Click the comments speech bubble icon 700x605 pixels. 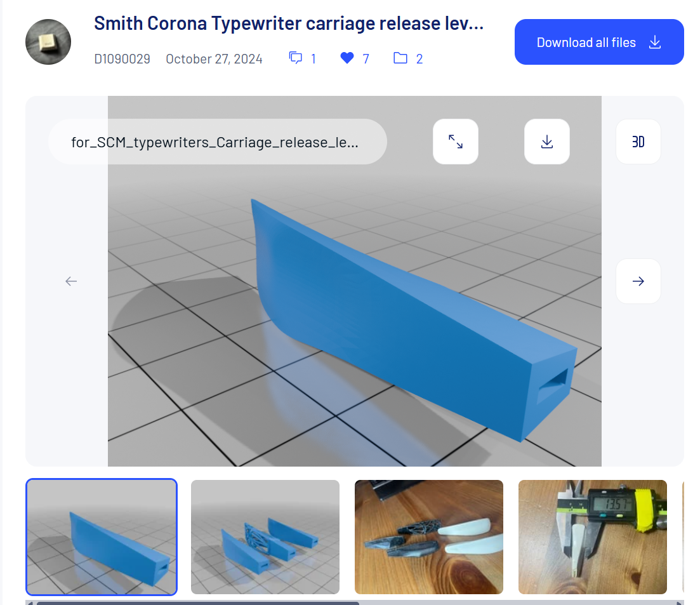296,58
